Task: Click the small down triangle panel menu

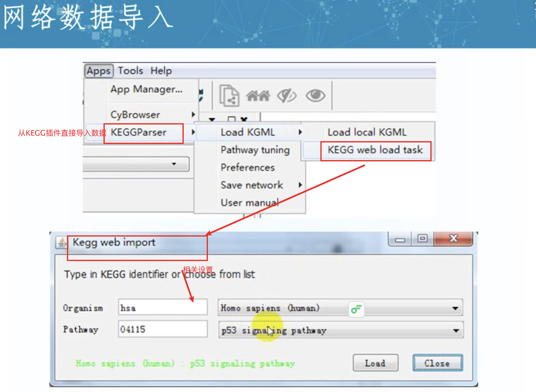Action: (x=212, y=120)
